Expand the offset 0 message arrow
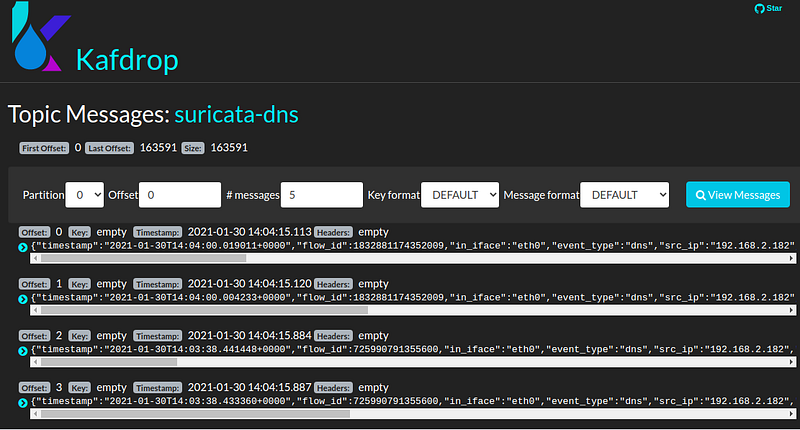 (x=22, y=247)
